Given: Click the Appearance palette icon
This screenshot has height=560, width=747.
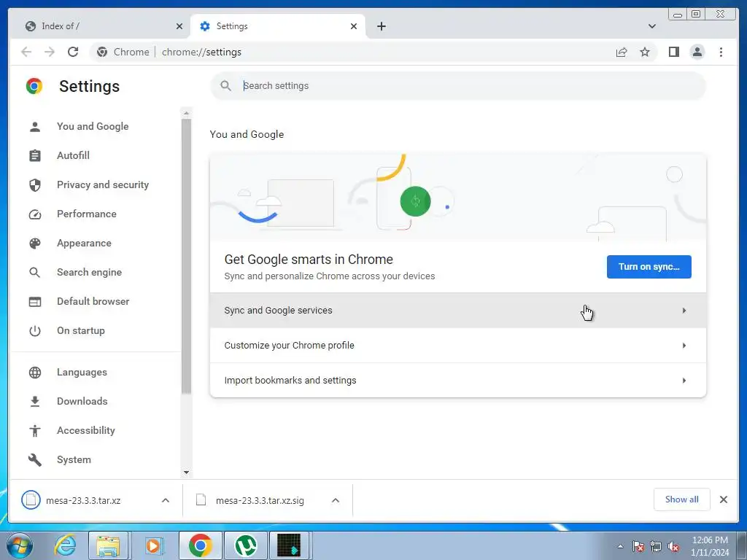Looking at the screenshot, I should click(35, 244).
